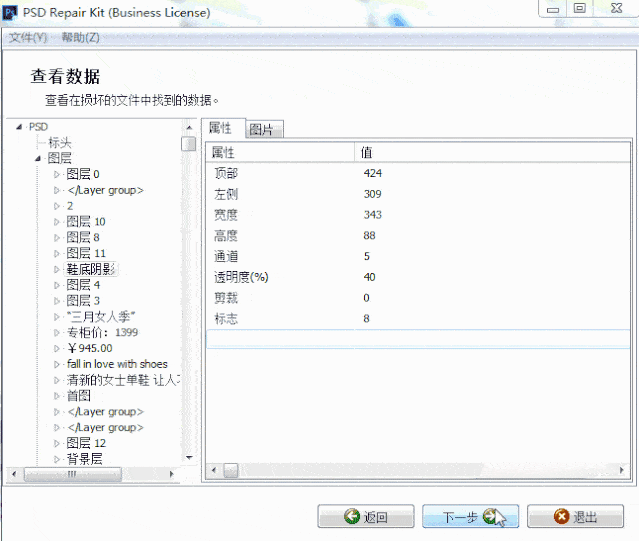Viewport: 639px width, 541px height.
Task: Switch to the 属性 tab
Action: 223,128
